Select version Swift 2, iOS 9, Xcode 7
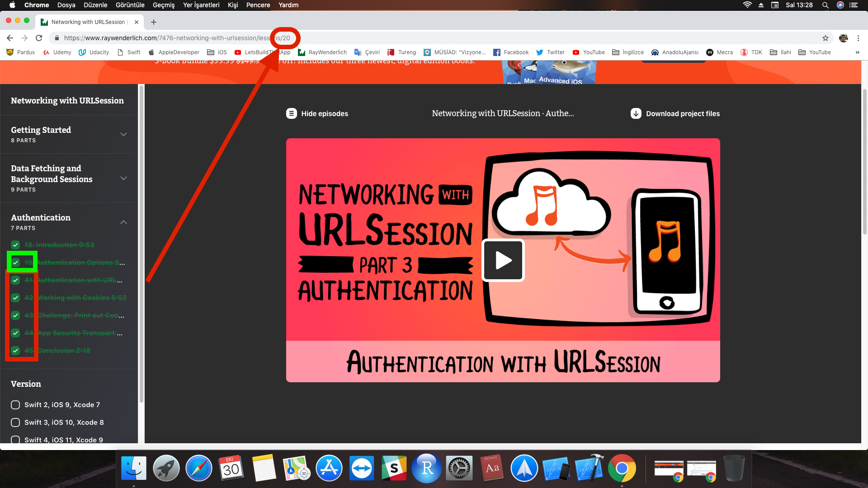This screenshot has width=868, height=488. 15,405
